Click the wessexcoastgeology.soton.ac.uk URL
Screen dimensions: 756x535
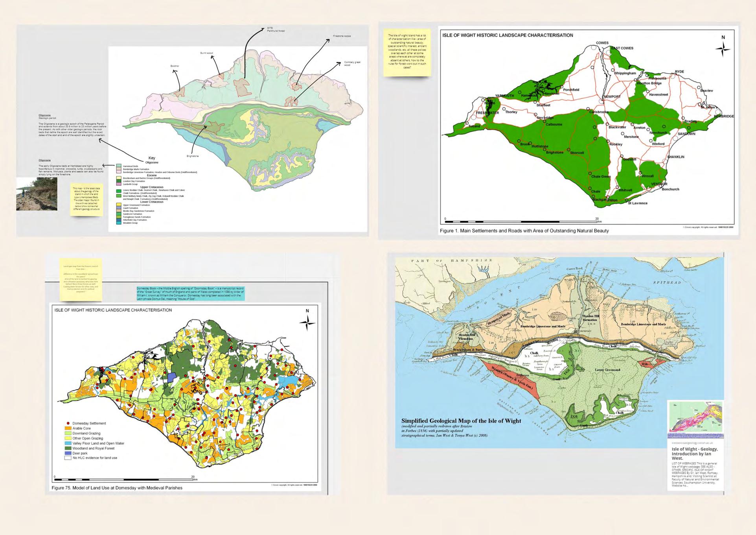692,443
